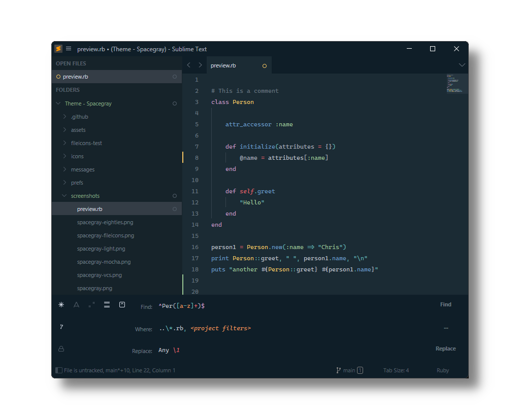The image size is (520, 420).
Task: Click the Sublime Text logo icon
Action: coord(58,49)
